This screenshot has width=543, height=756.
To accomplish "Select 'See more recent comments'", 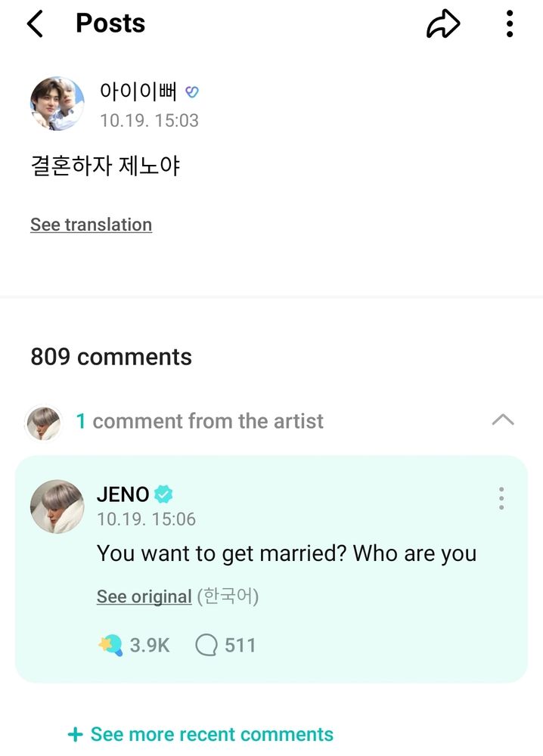I will click(212, 734).
